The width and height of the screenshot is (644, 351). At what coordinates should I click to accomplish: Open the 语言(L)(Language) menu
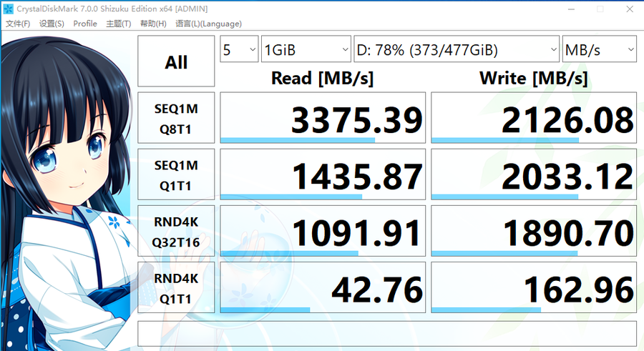(x=207, y=24)
